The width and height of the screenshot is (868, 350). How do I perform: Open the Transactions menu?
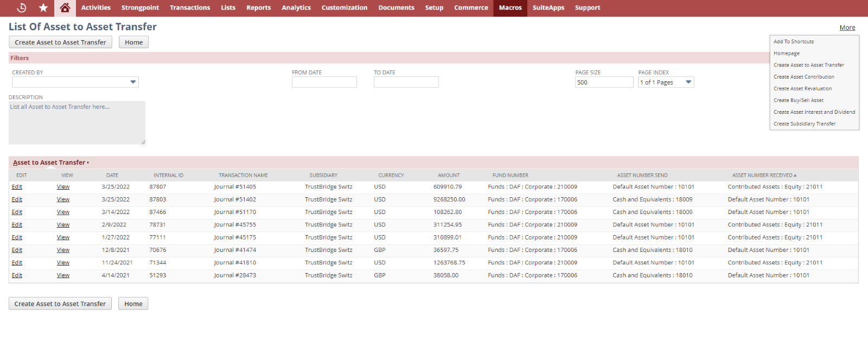click(190, 8)
